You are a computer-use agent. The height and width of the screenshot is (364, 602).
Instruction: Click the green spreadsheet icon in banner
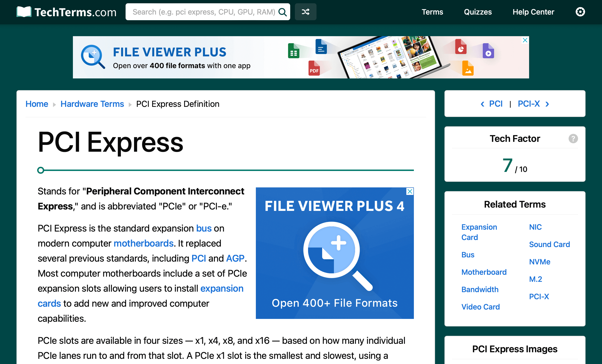point(293,51)
